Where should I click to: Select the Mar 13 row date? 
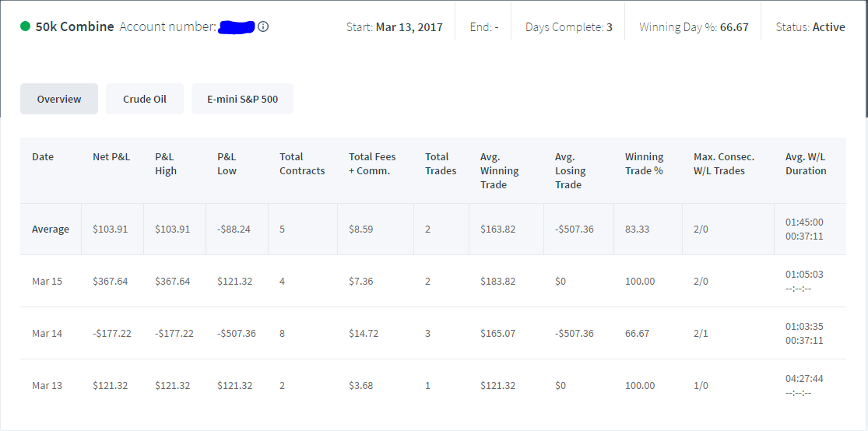[x=47, y=385]
